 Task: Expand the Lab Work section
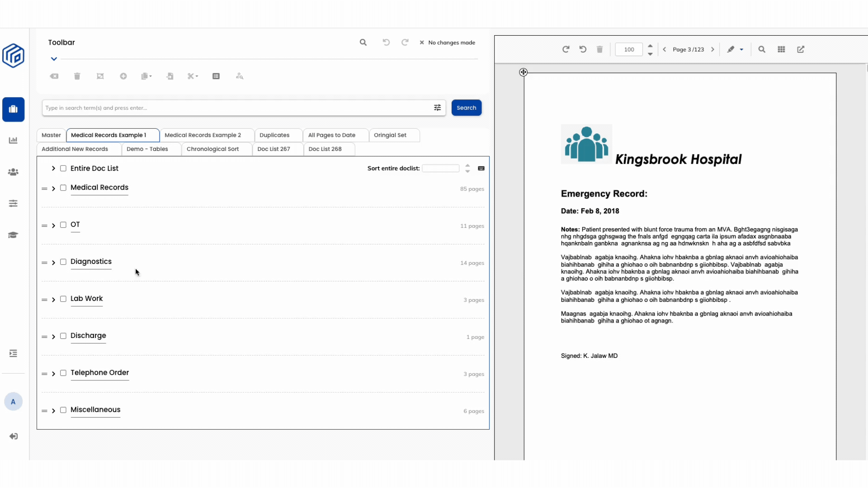pyautogui.click(x=53, y=300)
